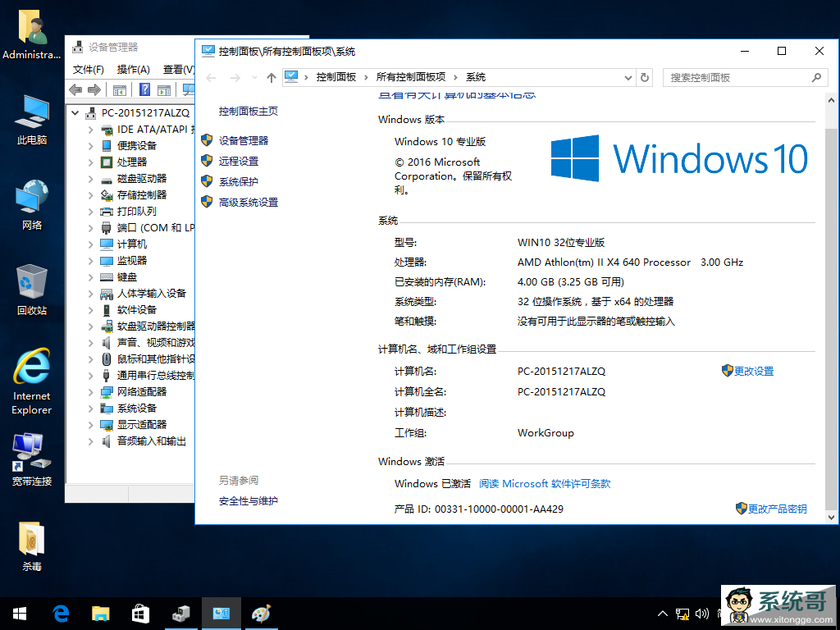
Task: Expand the 处理器 node
Action: pos(90,162)
